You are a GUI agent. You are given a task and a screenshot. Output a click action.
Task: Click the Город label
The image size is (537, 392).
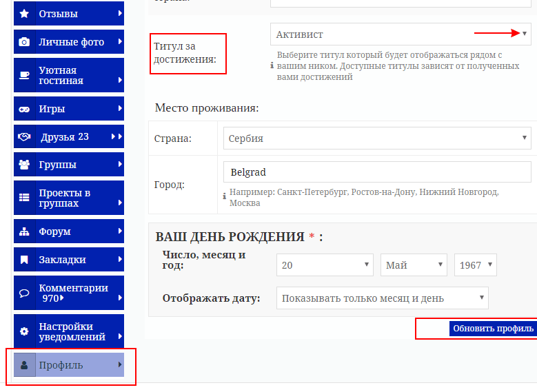click(169, 185)
